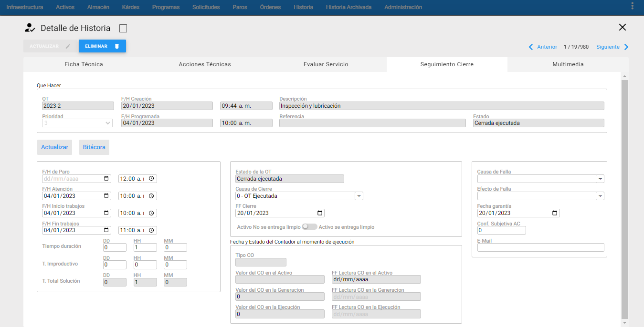The image size is (644, 327).
Task: Click the scrollbar up arrow
Action: tap(624, 76)
